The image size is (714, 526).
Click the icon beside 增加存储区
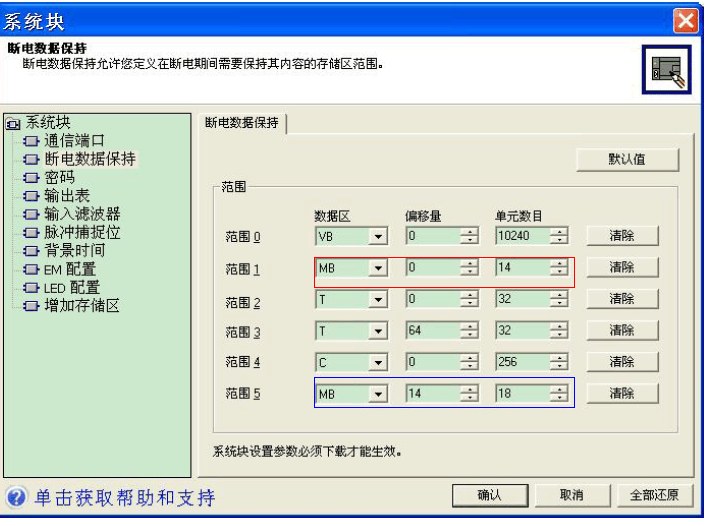tap(31, 306)
